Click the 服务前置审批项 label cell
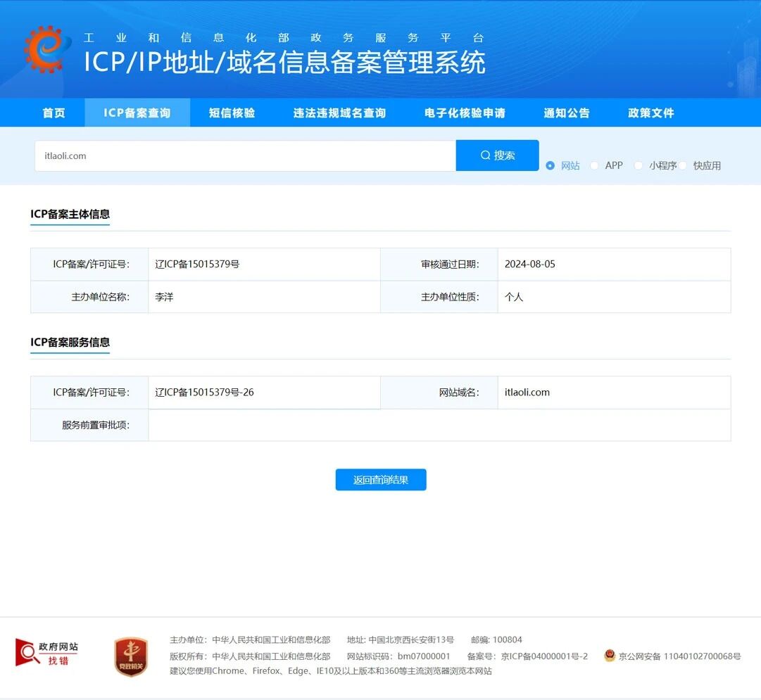This screenshot has height=700, width=761. click(x=89, y=425)
